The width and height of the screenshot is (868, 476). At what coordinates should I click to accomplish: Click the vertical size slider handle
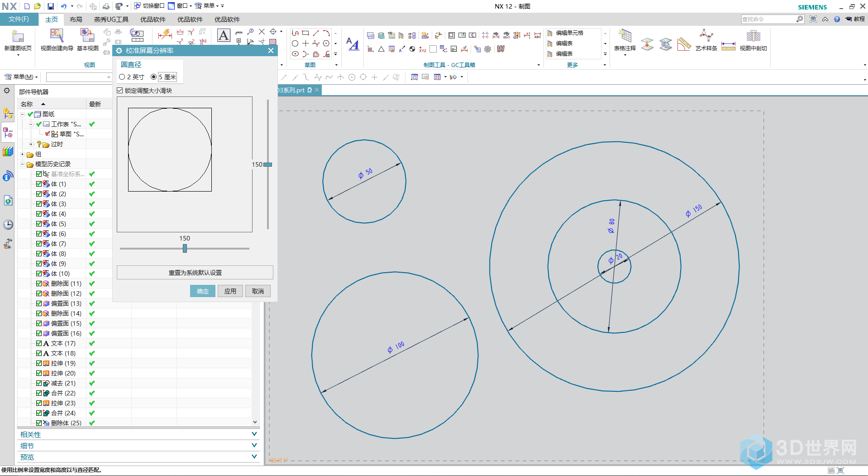point(268,164)
